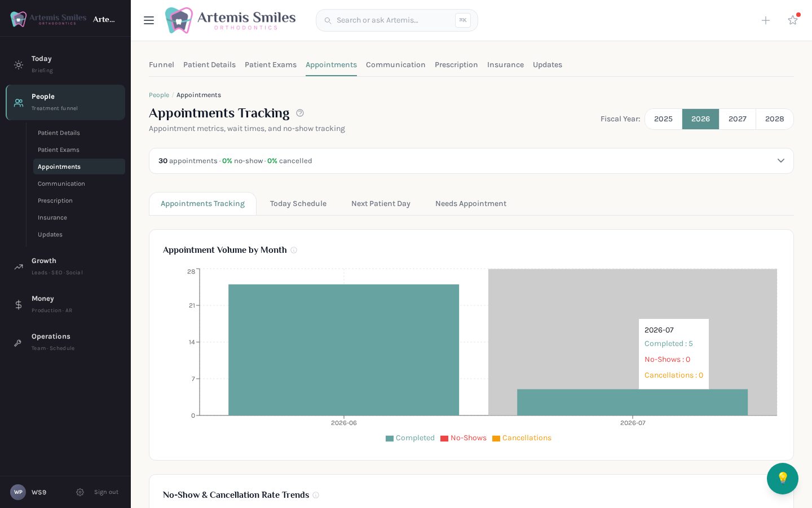Screen dimensions: 812x508
Task: Click the People group icon
Action: pos(19,103)
